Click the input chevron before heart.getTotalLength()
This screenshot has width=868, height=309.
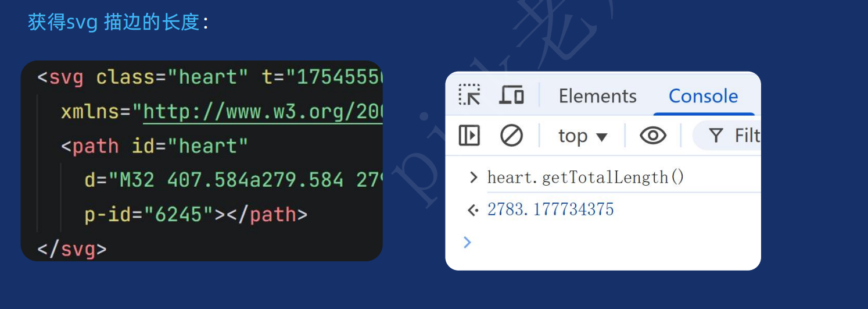tap(474, 177)
